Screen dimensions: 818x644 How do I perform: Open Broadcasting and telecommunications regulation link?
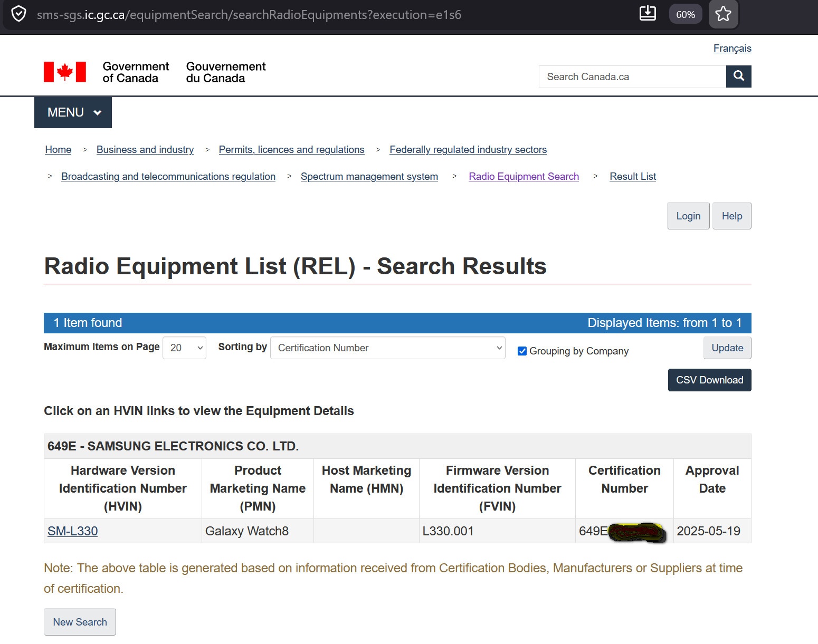pyautogui.click(x=168, y=177)
